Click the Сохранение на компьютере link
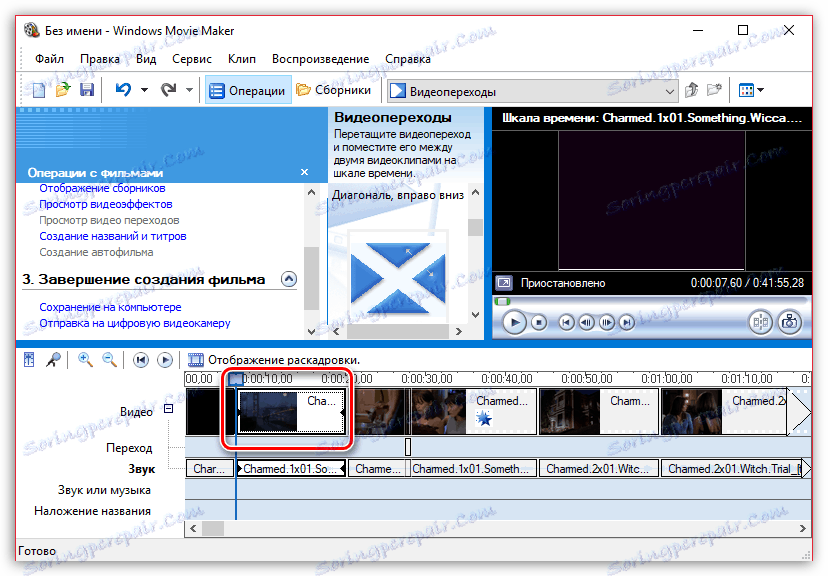Image resolution: width=828 pixels, height=576 pixels. click(110, 307)
